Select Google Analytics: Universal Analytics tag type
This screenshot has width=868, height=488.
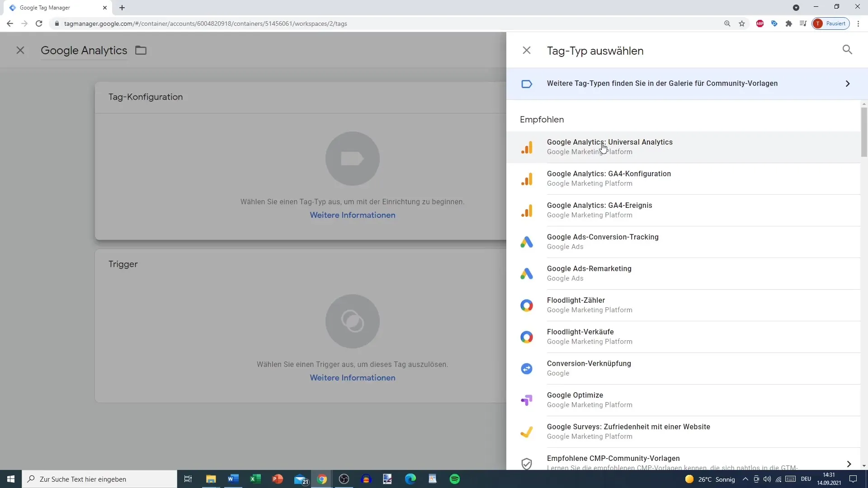pyautogui.click(x=683, y=147)
